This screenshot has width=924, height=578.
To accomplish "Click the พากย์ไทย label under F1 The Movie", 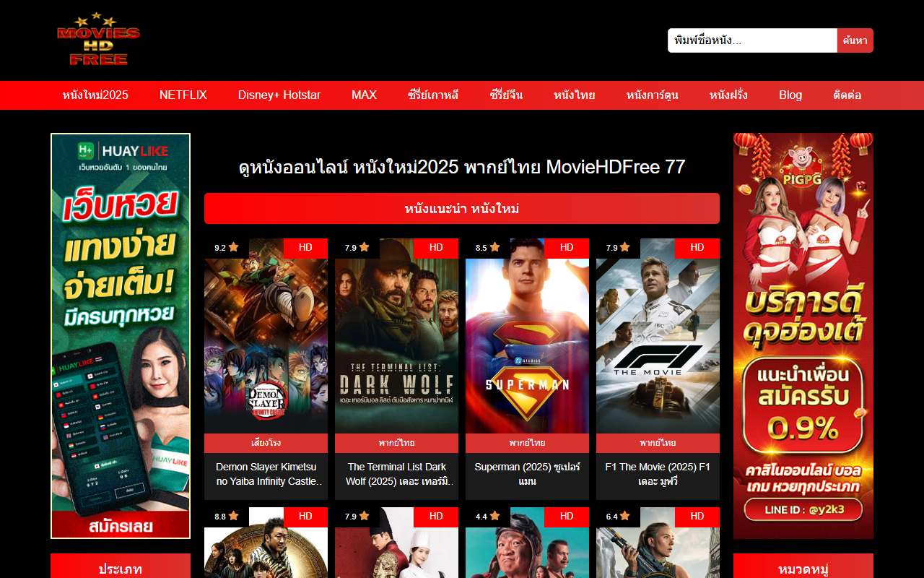I will point(658,443).
